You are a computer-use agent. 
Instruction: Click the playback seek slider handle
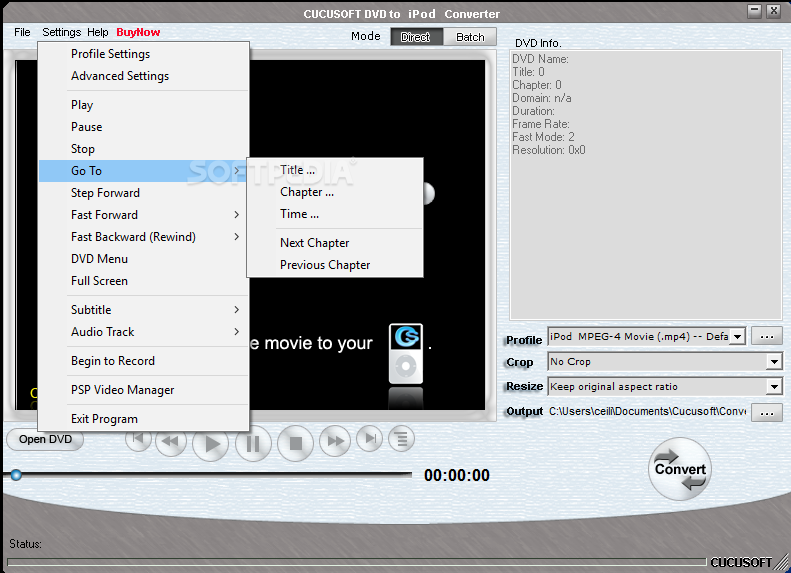pyautogui.click(x=16, y=475)
